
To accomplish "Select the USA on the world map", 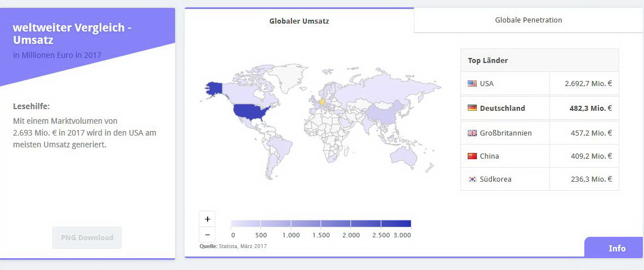I will (x=251, y=111).
